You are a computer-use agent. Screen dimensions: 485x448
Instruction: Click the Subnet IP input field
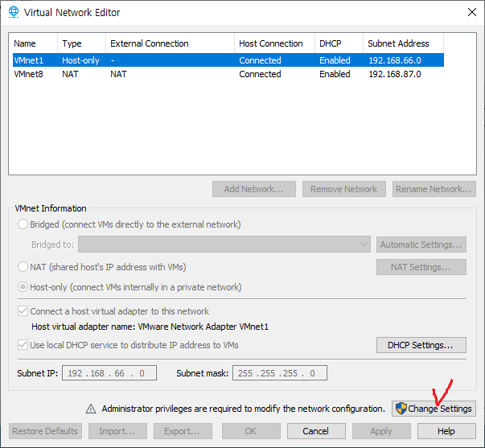(109, 373)
